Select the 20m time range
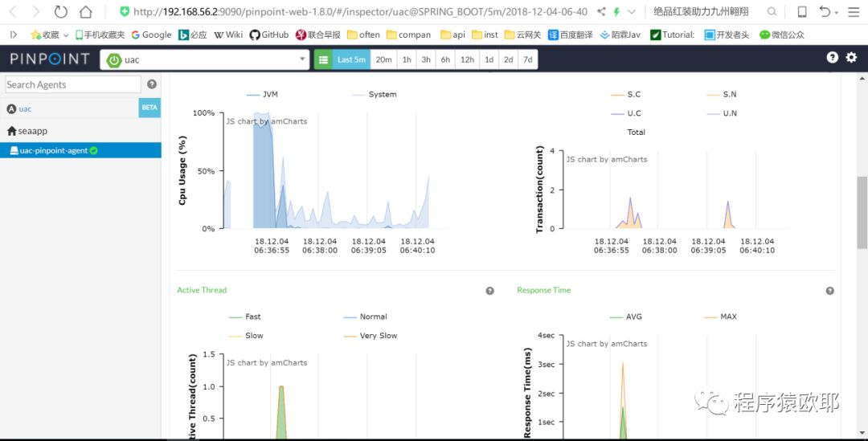The image size is (868, 441). coord(383,59)
